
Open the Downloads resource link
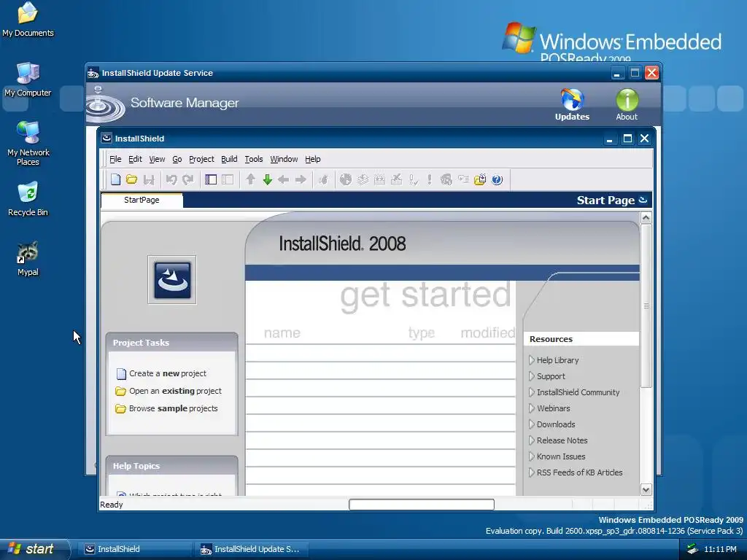(x=556, y=424)
